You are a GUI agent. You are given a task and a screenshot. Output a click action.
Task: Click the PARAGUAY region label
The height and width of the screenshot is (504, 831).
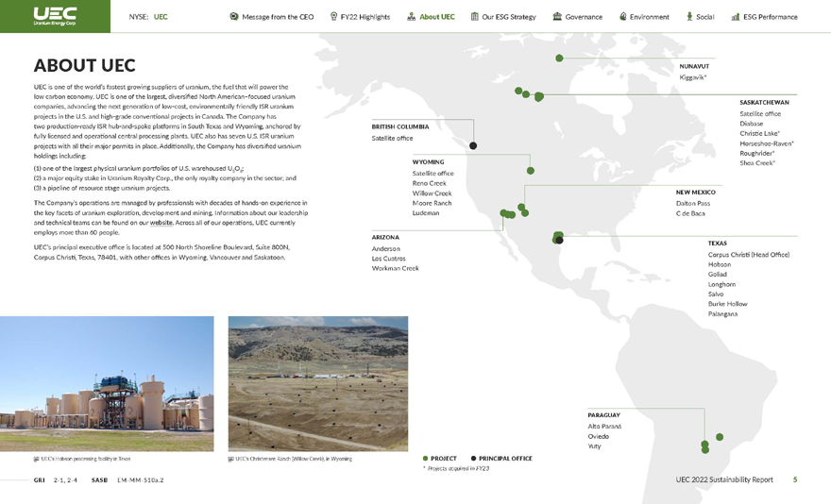pyautogui.click(x=603, y=415)
